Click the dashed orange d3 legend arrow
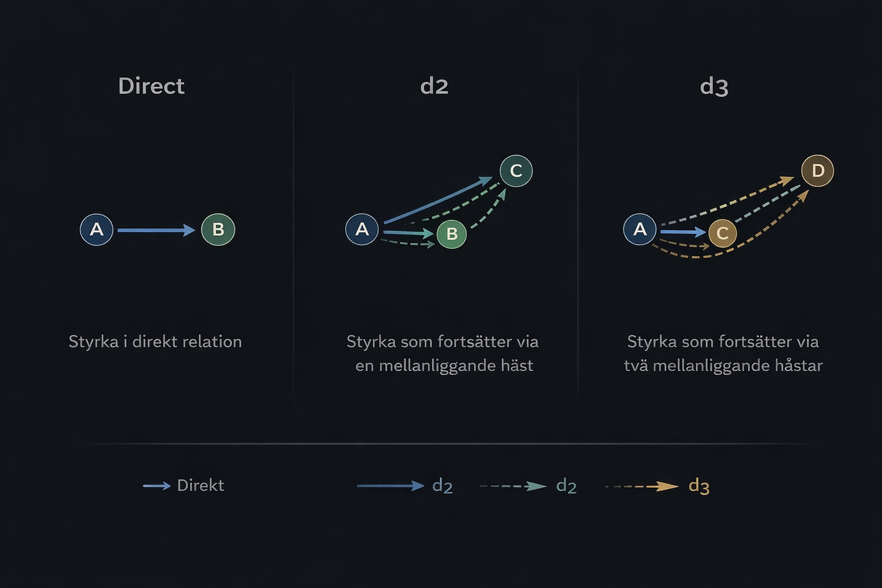 (642, 486)
